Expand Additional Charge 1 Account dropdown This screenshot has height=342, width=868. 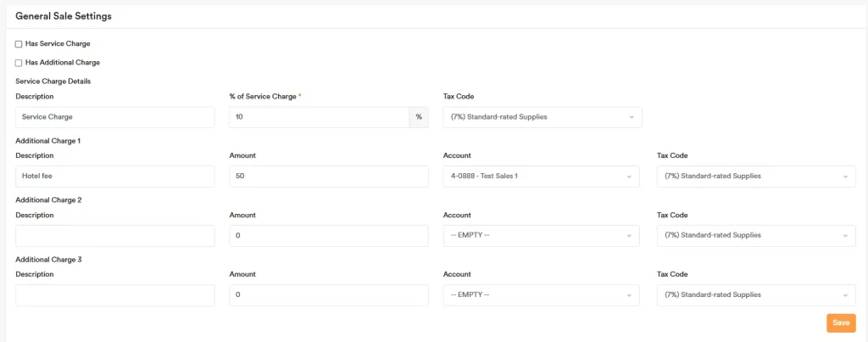[541, 177]
